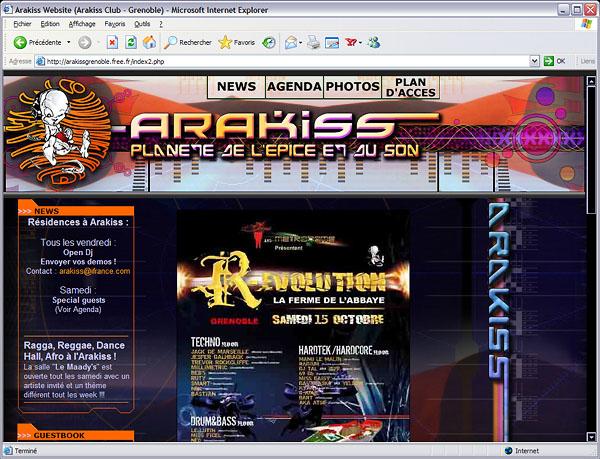
Task: Click the page icon in the address bar
Action: pos(41,61)
